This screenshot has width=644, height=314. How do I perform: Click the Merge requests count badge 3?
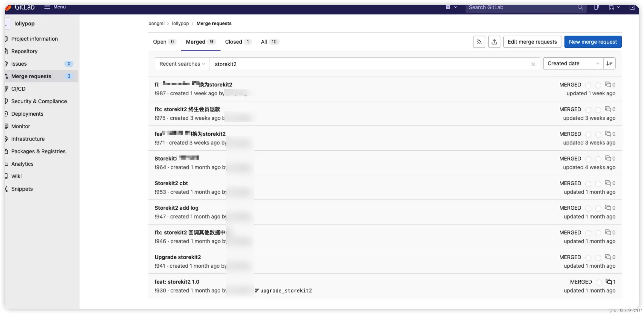tap(69, 76)
